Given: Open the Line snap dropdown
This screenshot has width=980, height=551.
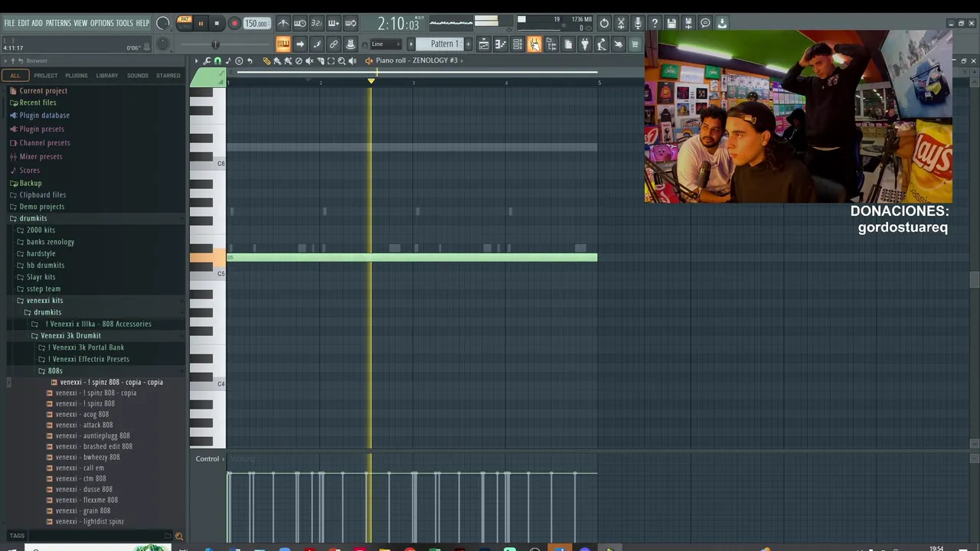Looking at the screenshot, I should [386, 44].
